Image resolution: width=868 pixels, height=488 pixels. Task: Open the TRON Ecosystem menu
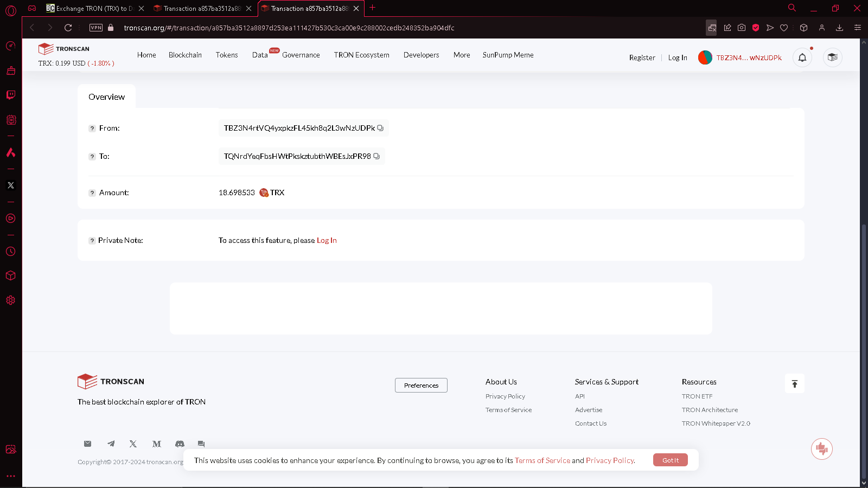(x=362, y=55)
